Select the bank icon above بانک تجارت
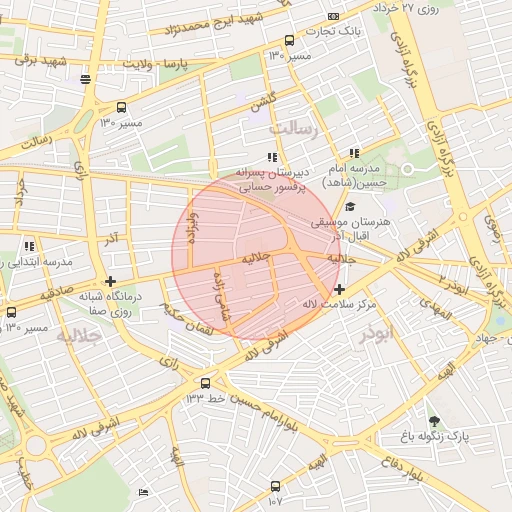The height and width of the screenshot is (512, 512). 333,16
